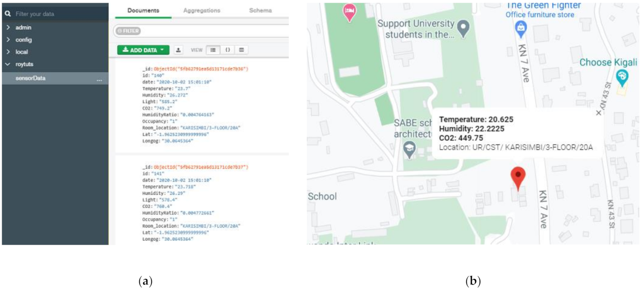Click the Support University students label
644x291 pixels.
click(x=416, y=29)
